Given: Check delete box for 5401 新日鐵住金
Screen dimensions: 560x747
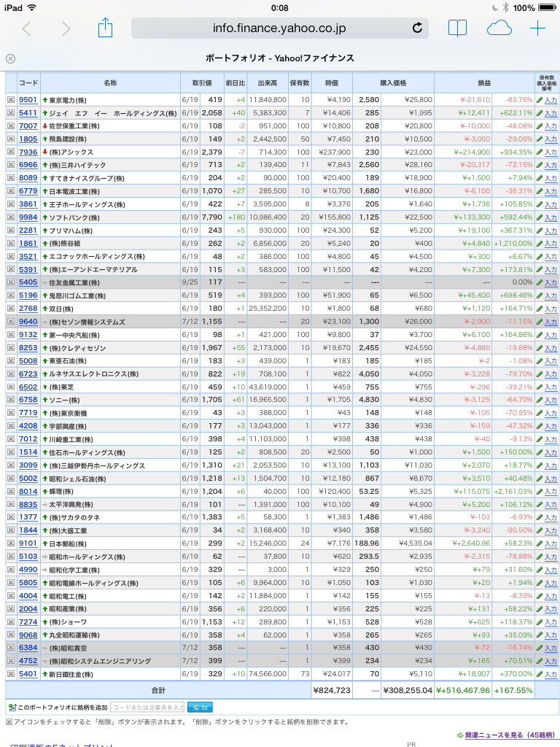Looking at the screenshot, I should tap(10, 673).
